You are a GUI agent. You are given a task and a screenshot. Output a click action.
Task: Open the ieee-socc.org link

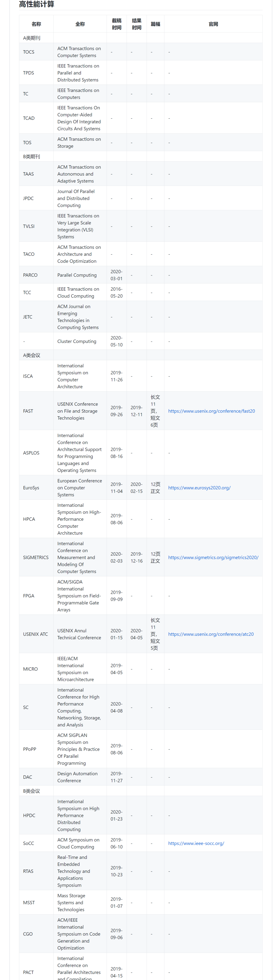tap(196, 844)
